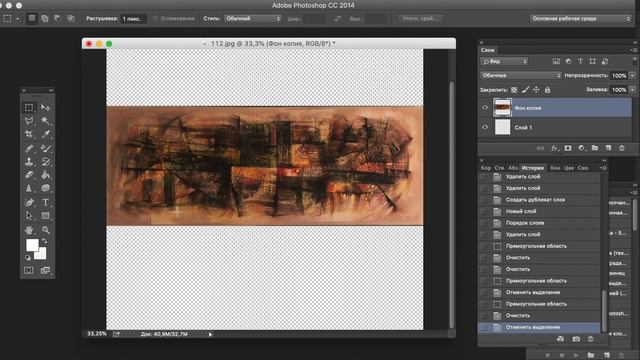Select the Lasso tool

(29, 121)
